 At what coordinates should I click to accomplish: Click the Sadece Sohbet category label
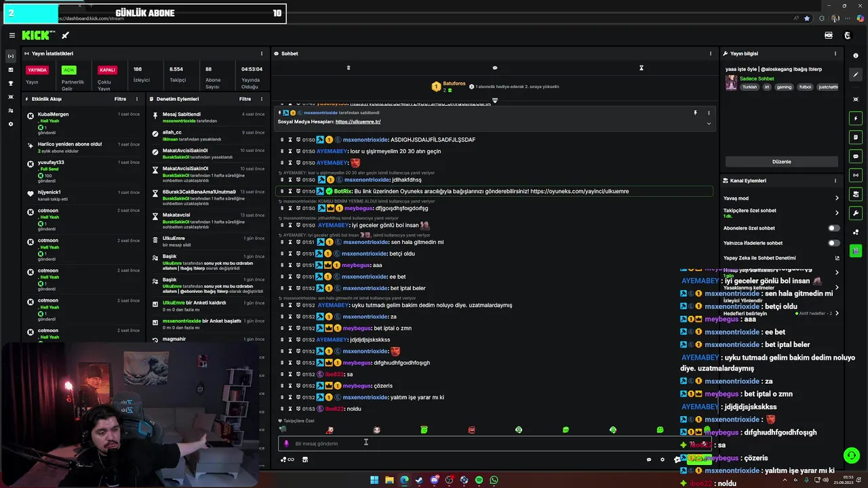[757, 79]
